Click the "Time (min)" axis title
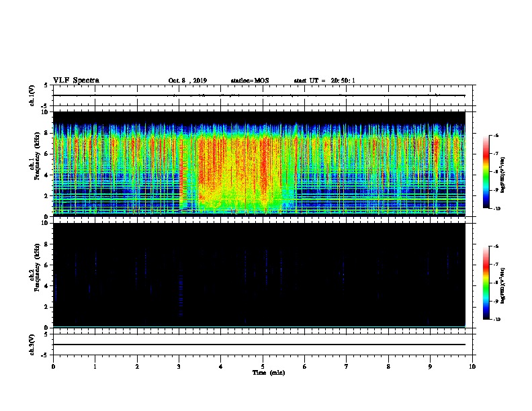 click(269, 373)
